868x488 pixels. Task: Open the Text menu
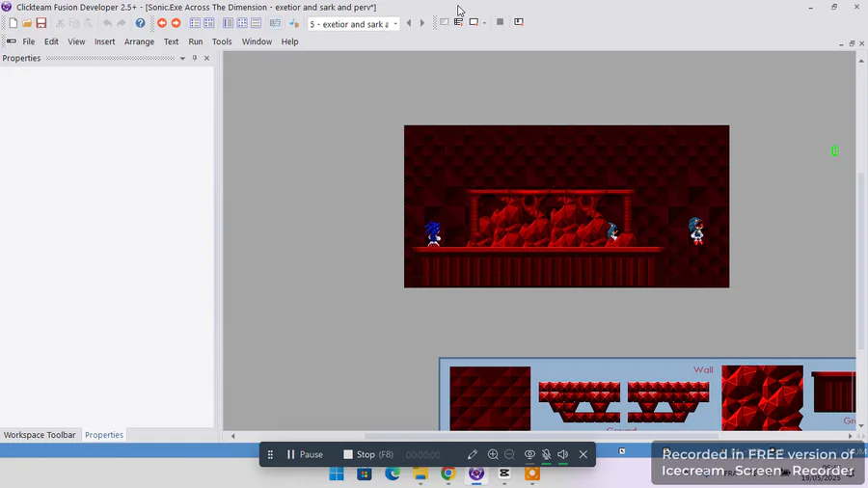171,41
